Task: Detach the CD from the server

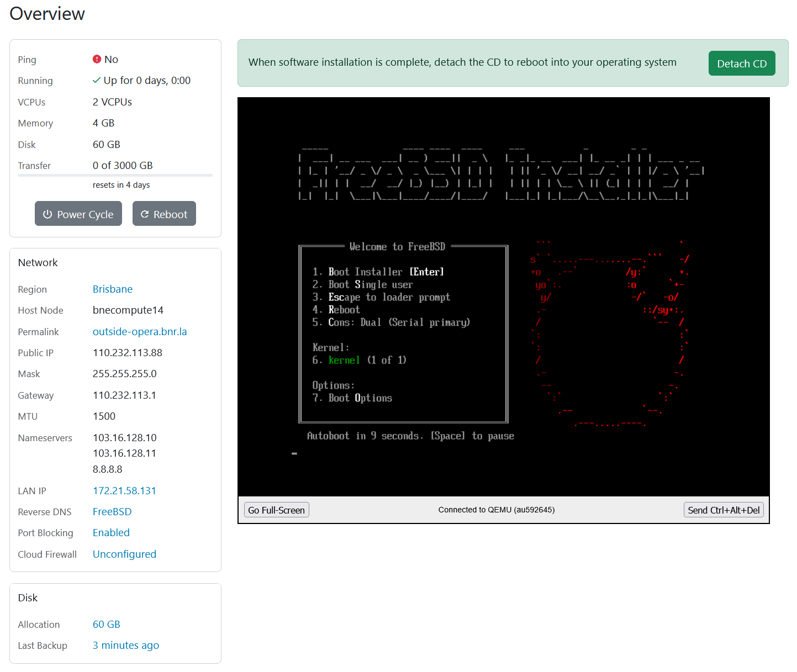Action: click(x=741, y=64)
